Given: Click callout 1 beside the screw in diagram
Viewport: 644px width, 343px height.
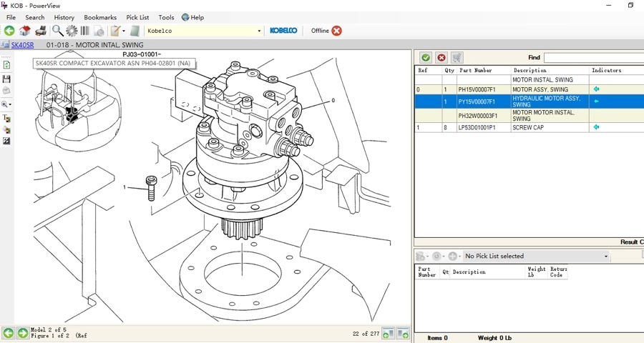Looking at the screenshot, I should [125, 187].
